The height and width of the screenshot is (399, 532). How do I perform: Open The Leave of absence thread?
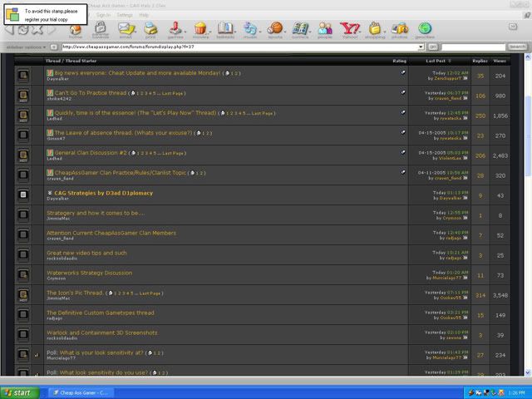point(124,133)
